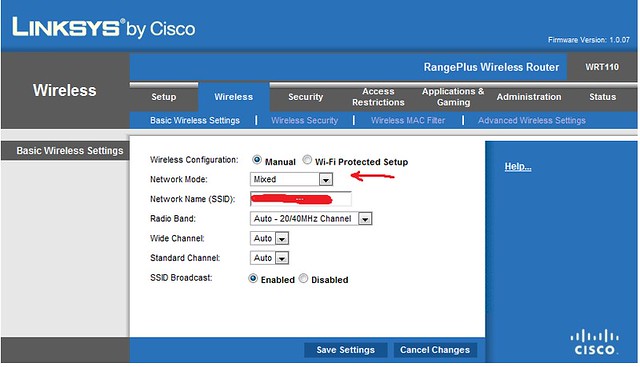This screenshot has height=367, width=640.
Task: Click the Cancel Changes button
Action: coord(435,350)
